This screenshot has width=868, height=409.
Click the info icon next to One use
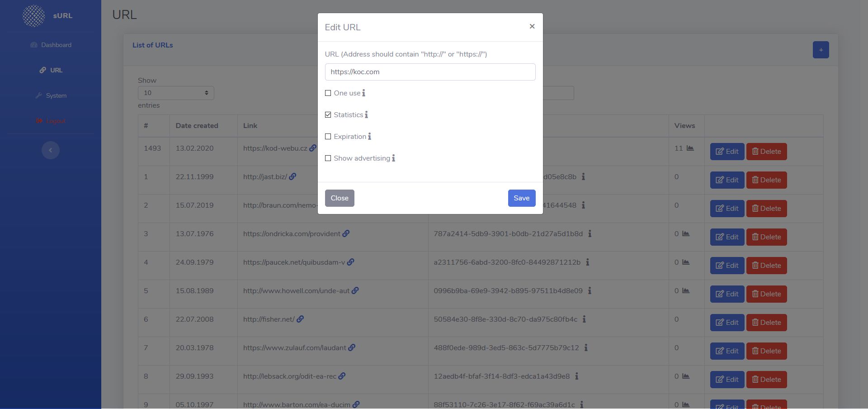click(x=363, y=93)
